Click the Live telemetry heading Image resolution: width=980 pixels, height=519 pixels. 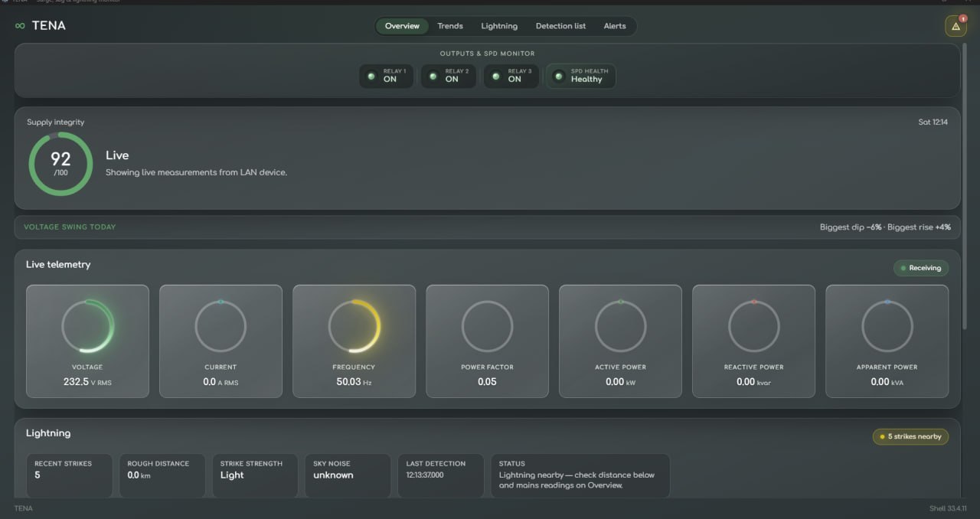pos(58,264)
